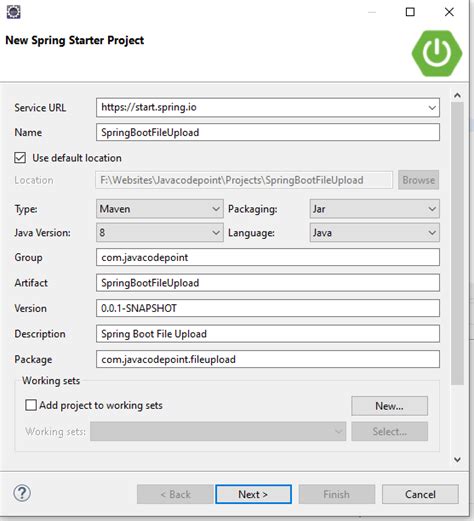Open the Packaging dropdown showing Jar
Screen dimensions: 474x521
375,209
